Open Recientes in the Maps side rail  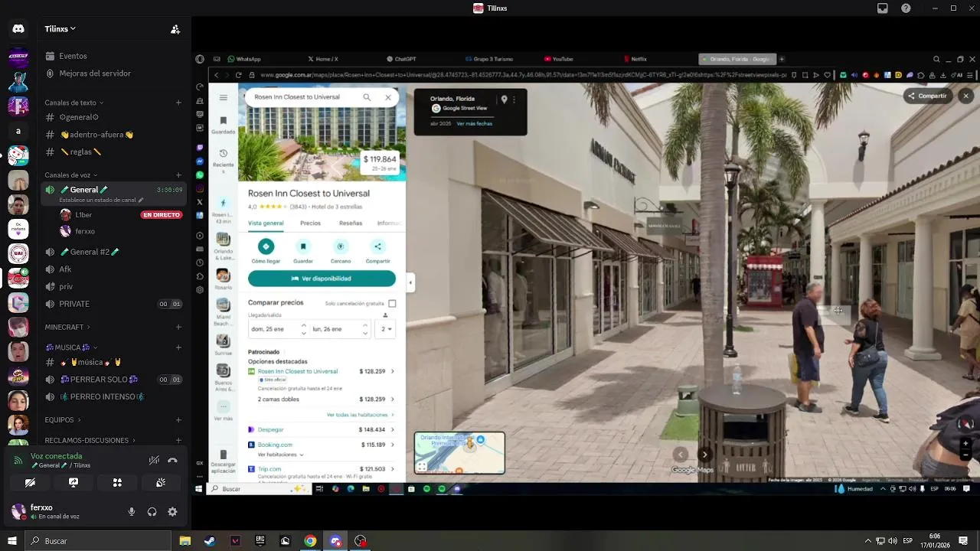[x=223, y=161]
